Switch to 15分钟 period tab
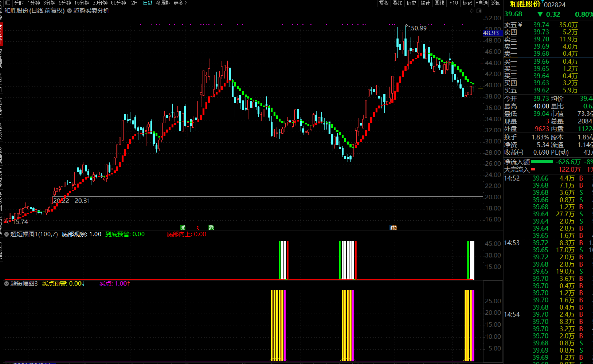 tap(82, 3)
